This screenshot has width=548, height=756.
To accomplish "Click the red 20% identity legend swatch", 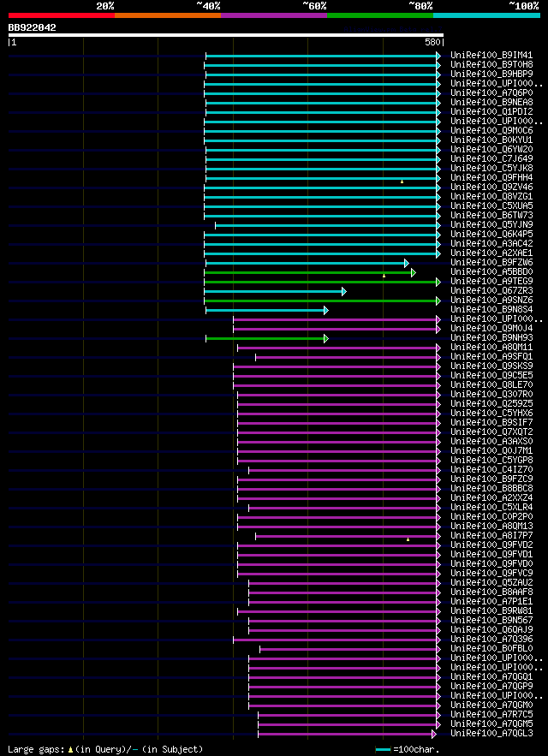I will click(x=62, y=15).
